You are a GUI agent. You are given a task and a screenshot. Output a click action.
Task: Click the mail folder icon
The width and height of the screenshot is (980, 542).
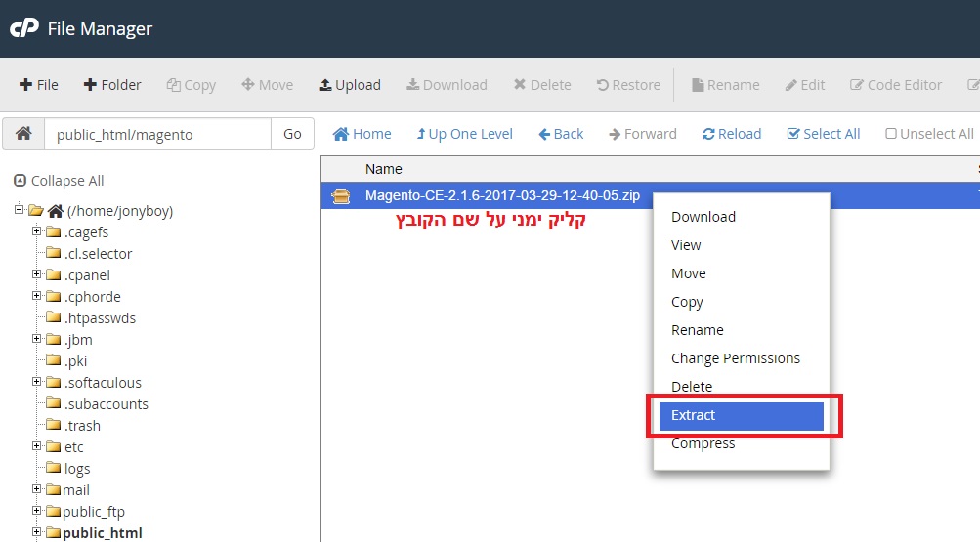53,489
